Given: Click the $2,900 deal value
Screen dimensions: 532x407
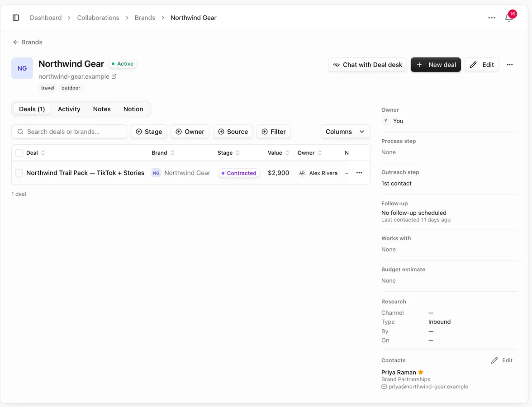Looking at the screenshot, I should 279,173.
